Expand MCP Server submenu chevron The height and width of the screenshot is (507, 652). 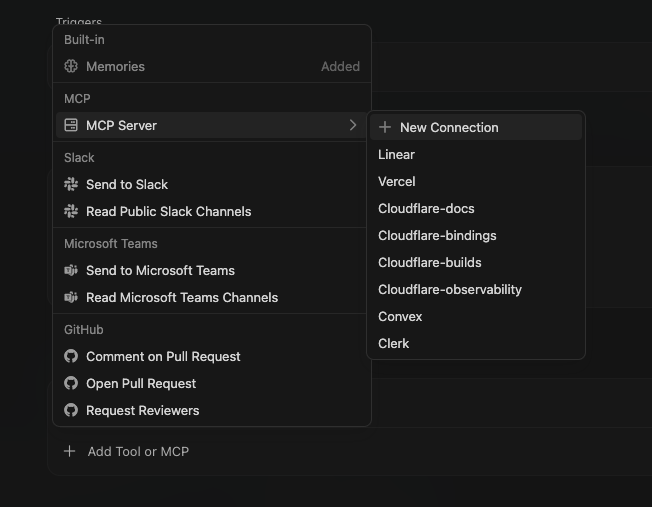pos(353,125)
